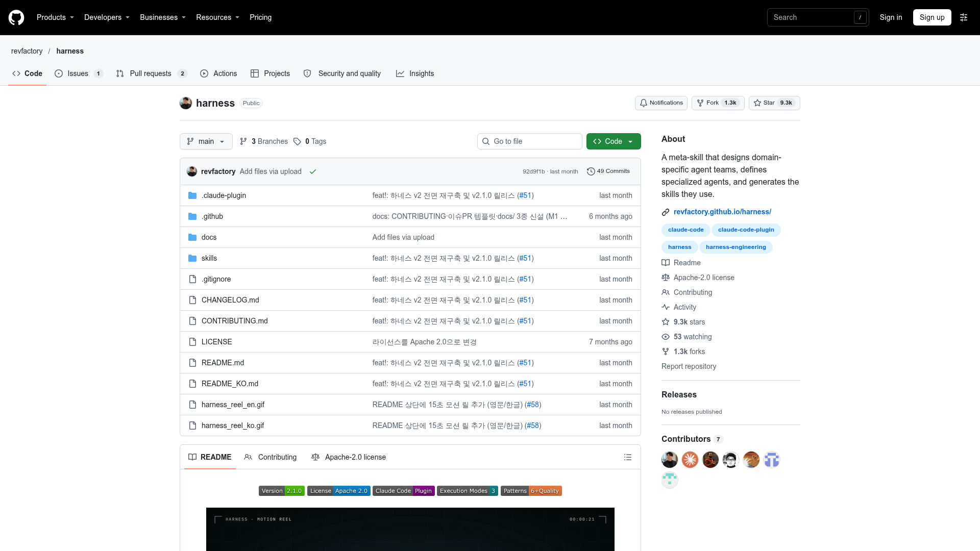The height and width of the screenshot is (551, 980).
Task: Click the watching eye icon
Action: click(666, 337)
